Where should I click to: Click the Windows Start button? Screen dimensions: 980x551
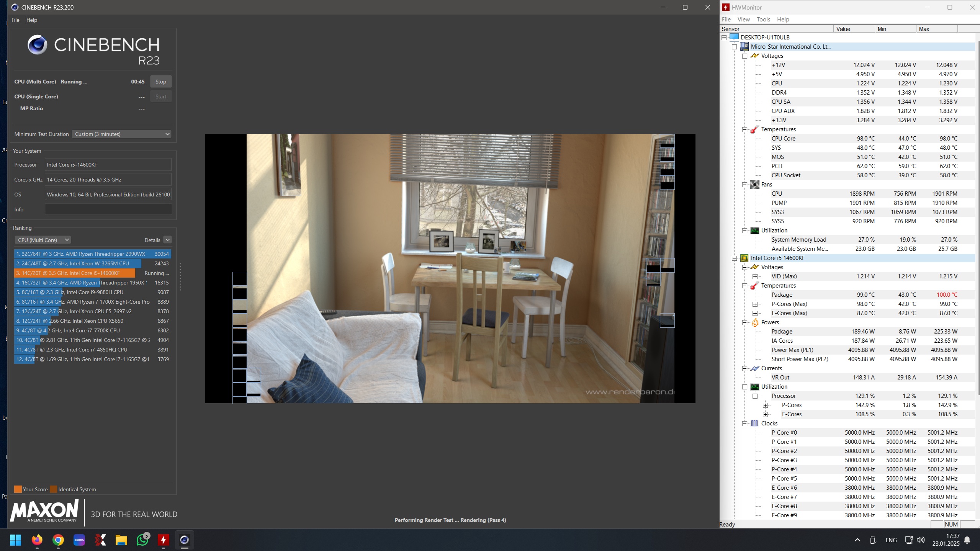click(x=16, y=540)
